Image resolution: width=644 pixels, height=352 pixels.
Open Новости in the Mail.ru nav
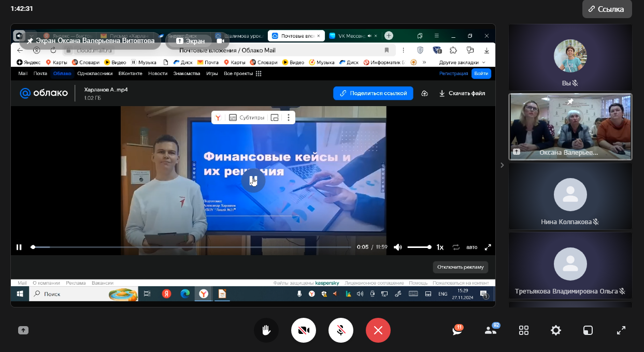(x=158, y=74)
